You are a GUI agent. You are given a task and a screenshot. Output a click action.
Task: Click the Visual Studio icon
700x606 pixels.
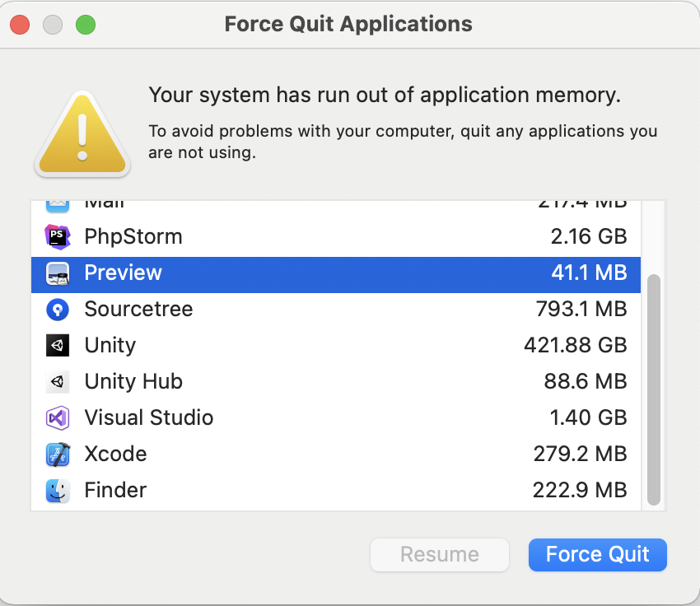click(x=58, y=418)
